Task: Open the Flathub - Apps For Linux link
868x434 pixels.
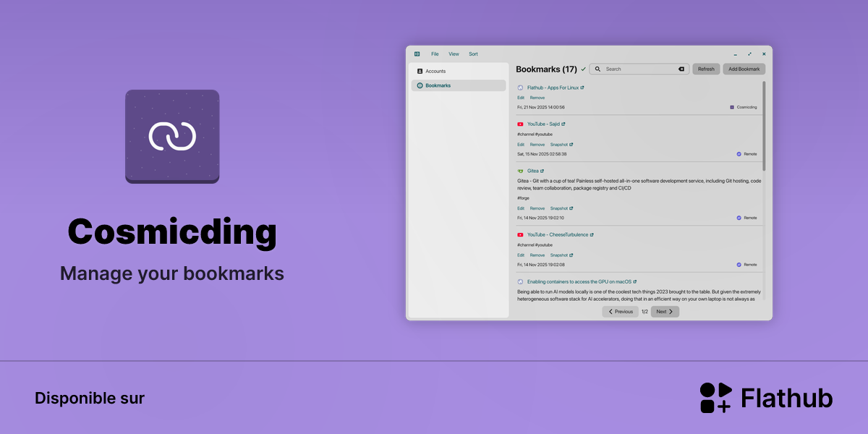Action: 553,88
